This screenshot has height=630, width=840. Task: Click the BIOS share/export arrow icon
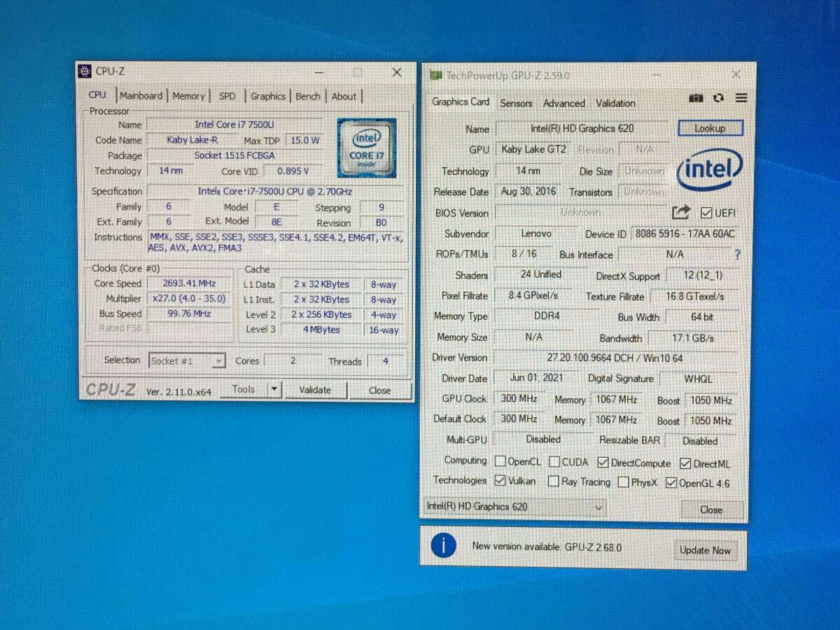point(680,212)
